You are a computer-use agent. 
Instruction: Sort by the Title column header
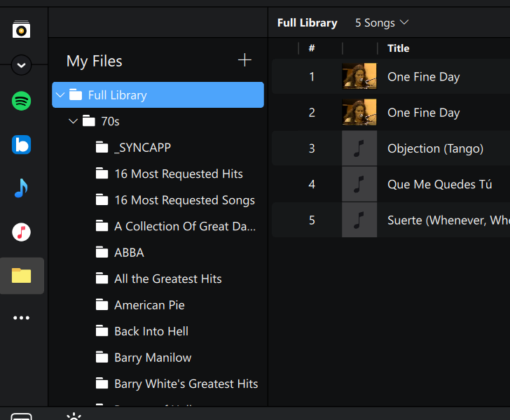pos(398,48)
